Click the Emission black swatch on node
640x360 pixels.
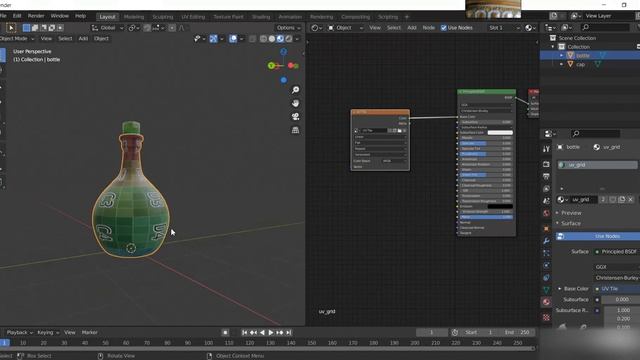[x=500, y=207]
